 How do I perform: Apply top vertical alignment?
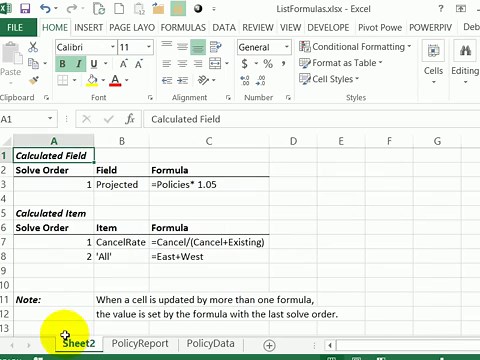tap(166, 47)
